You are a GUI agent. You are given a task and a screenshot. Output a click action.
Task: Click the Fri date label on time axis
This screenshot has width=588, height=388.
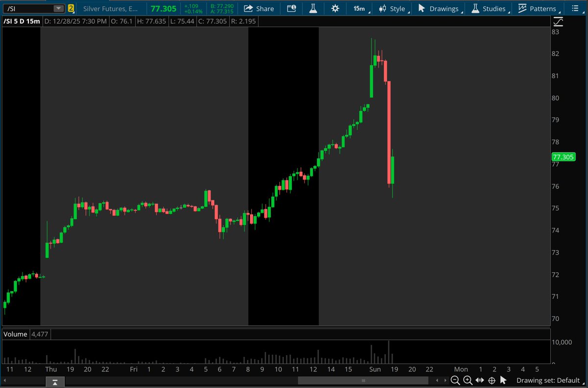coord(134,369)
